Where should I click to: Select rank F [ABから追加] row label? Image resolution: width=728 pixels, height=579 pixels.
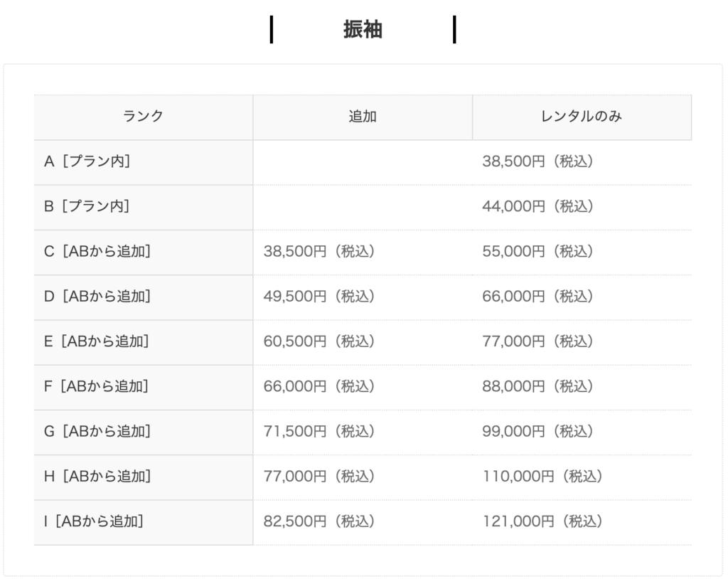pyautogui.click(x=96, y=386)
